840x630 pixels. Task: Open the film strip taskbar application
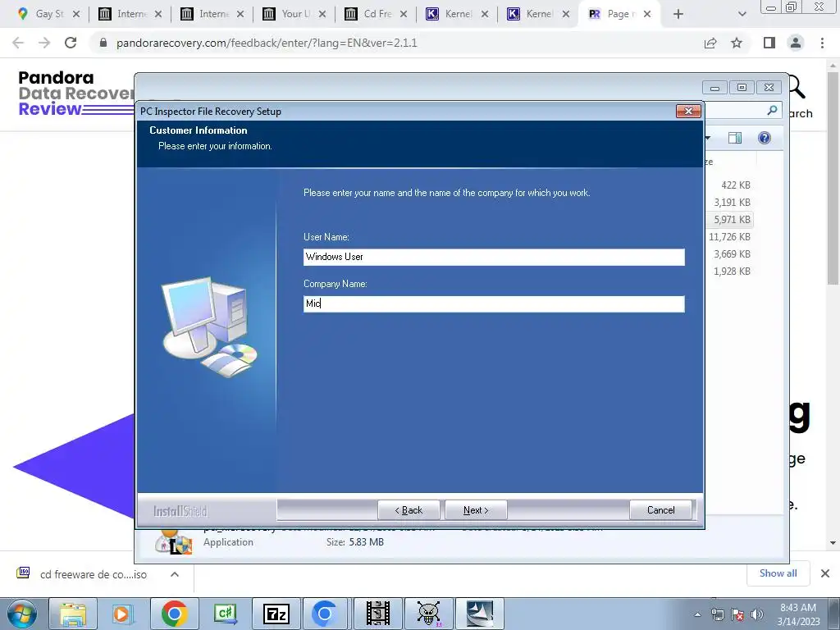pos(378,614)
